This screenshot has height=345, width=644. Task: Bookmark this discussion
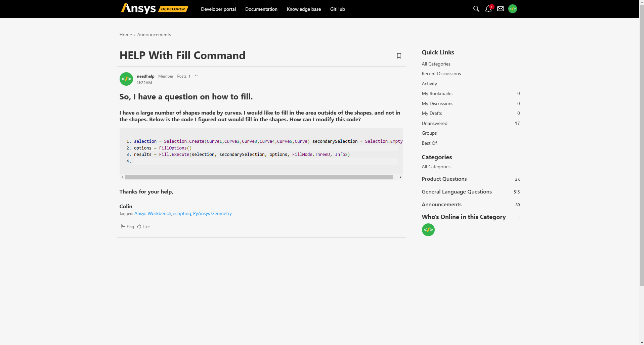point(399,56)
